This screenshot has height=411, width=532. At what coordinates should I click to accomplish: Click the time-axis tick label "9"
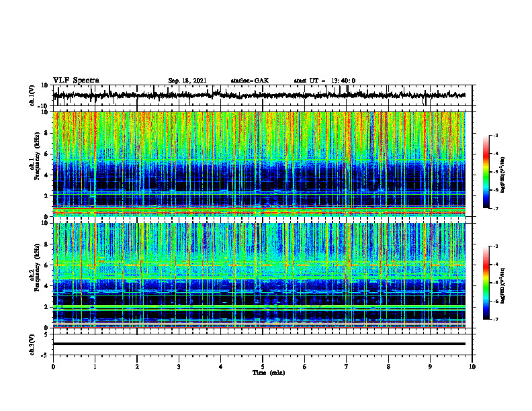click(430, 367)
